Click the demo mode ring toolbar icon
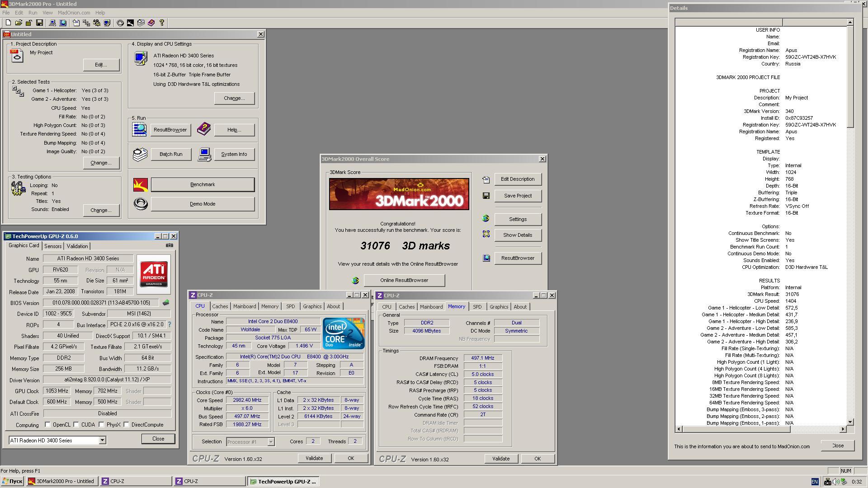This screenshot has height=488, width=868. tap(120, 23)
